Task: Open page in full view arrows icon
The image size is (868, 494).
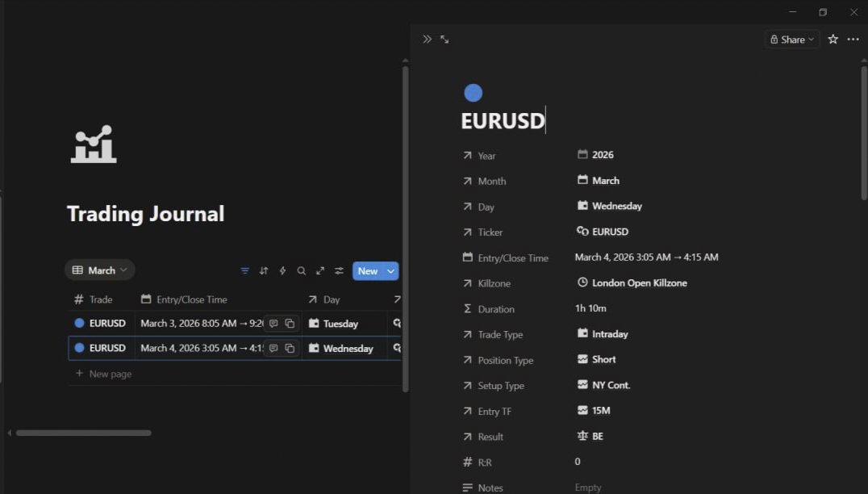Action: pyautogui.click(x=444, y=40)
